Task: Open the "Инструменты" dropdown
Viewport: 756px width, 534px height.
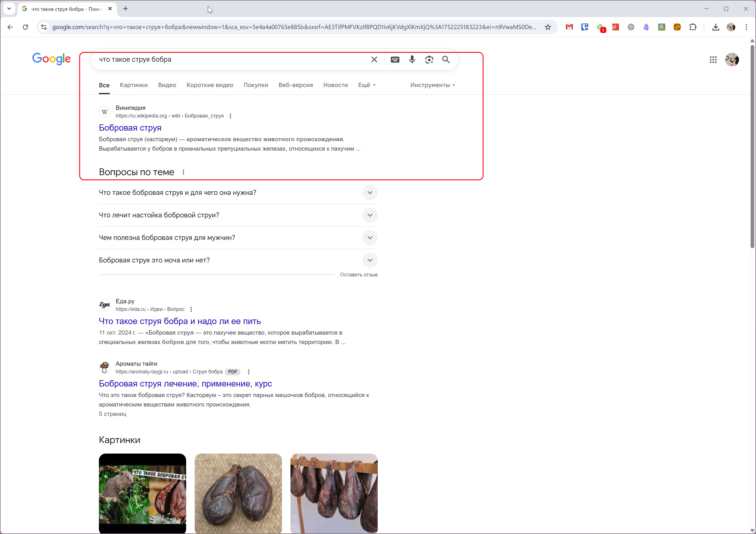Action: click(432, 85)
